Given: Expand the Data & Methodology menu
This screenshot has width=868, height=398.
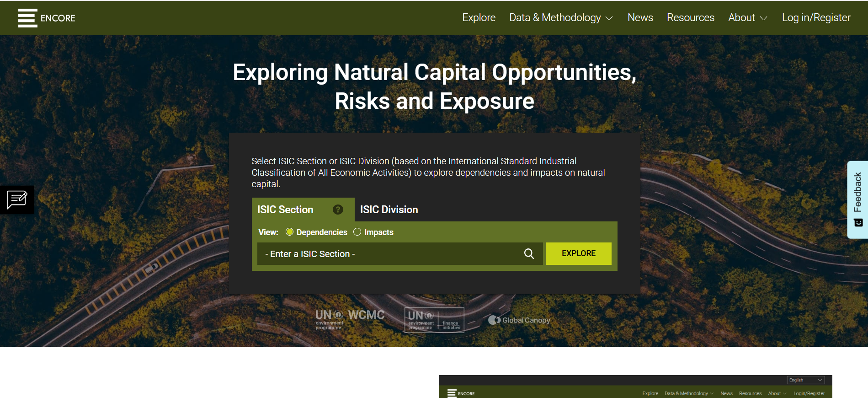Looking at the screenshot, I should click(x=560, y=18).
